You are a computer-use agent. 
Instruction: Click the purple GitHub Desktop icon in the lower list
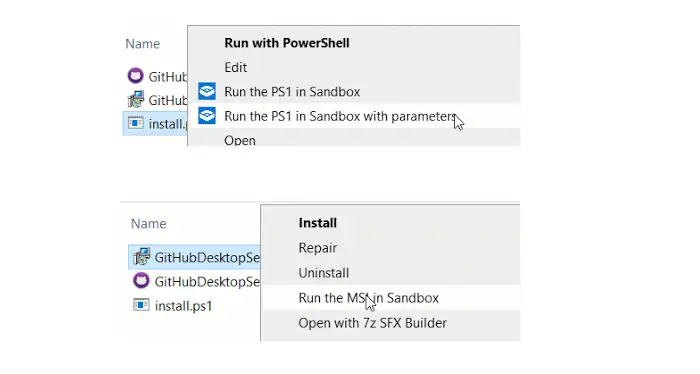142,281
